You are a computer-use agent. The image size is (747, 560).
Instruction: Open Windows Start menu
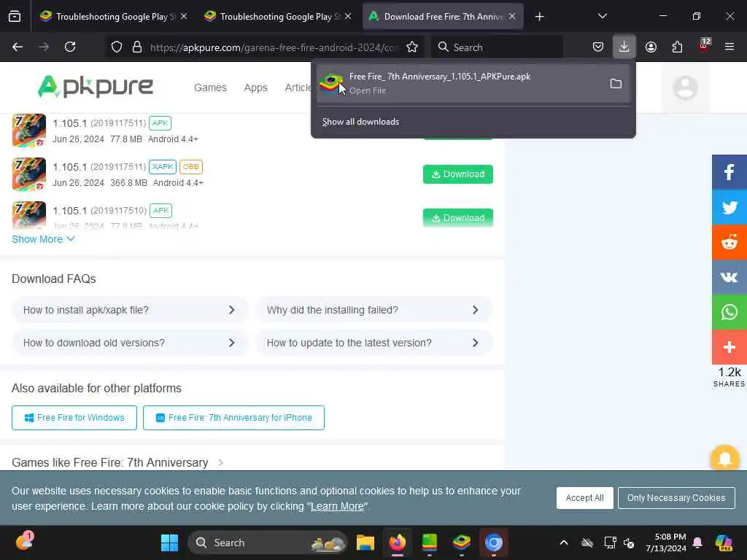169,542
